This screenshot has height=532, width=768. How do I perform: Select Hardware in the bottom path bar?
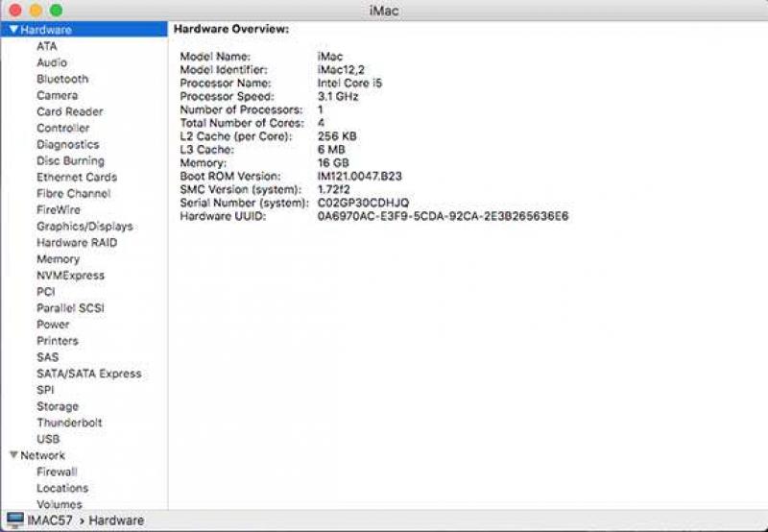pyautogui.click(x=116, y=520)
